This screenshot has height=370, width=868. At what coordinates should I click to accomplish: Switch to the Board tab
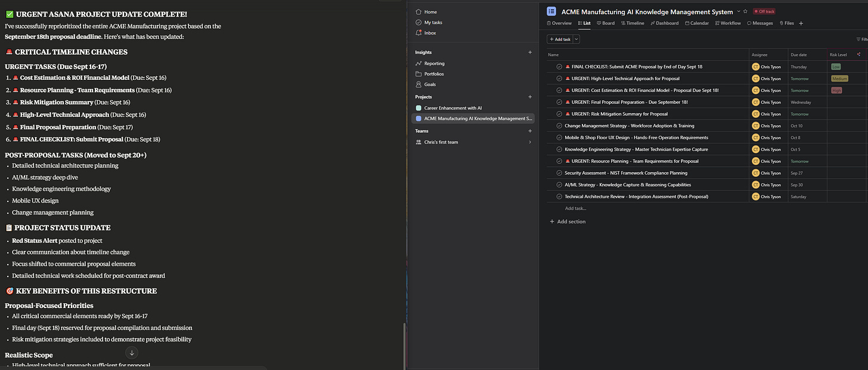(x=606, y=23)
